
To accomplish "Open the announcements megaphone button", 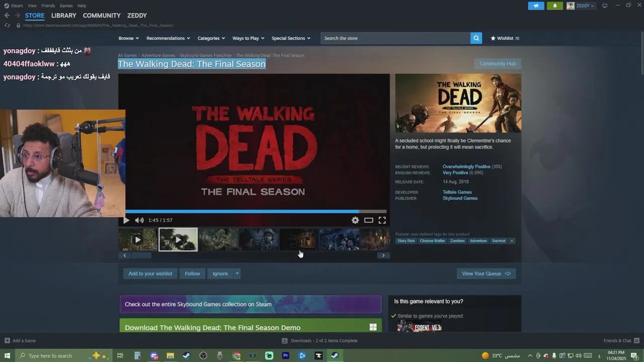I will click(x=536, y=6).
